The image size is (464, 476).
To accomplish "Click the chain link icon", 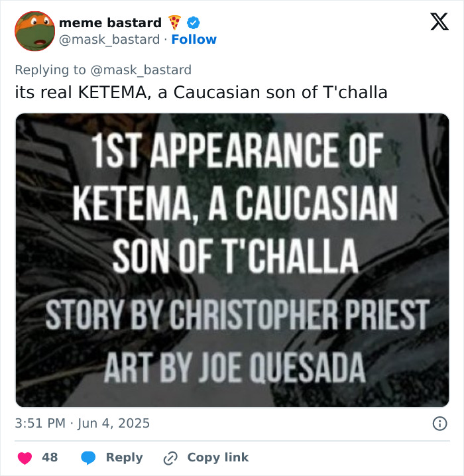I will click(x=170, y=457).
